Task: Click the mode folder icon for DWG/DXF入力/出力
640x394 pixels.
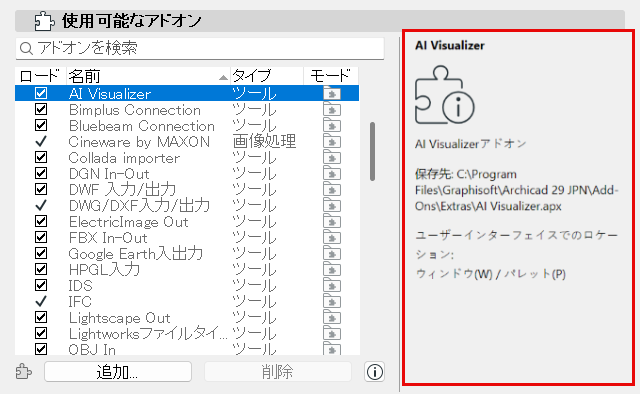Action: pos(332,205)
